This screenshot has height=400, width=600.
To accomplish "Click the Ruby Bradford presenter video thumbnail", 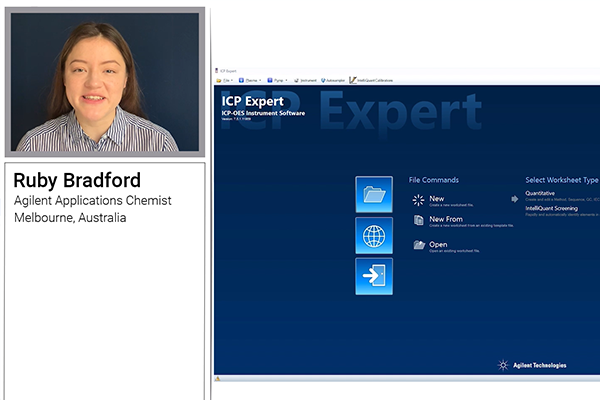I will 105,82.
